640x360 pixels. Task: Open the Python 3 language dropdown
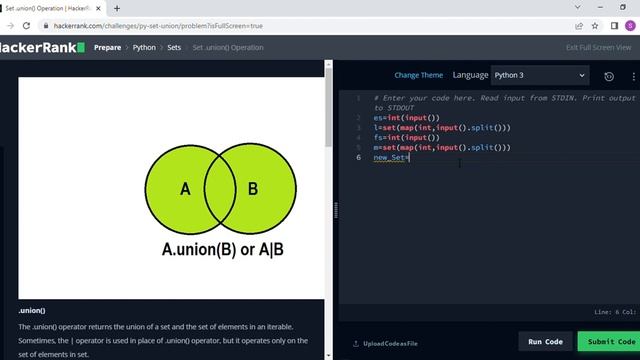tap(540, 75)
